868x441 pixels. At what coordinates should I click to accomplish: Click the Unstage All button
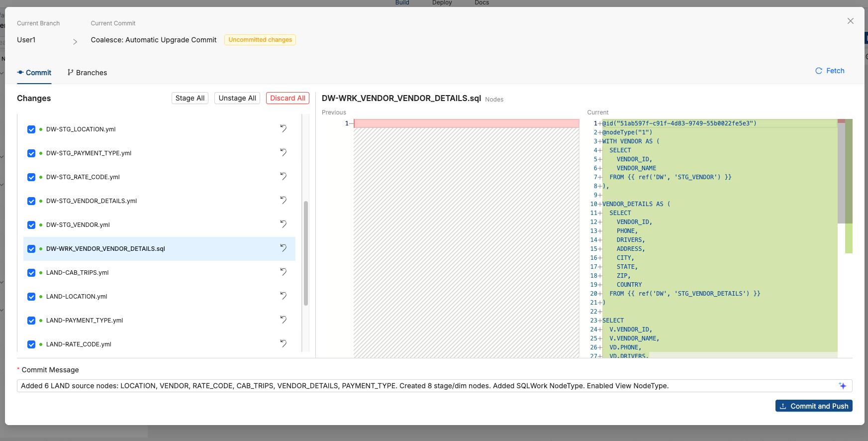tap(237, 98)
